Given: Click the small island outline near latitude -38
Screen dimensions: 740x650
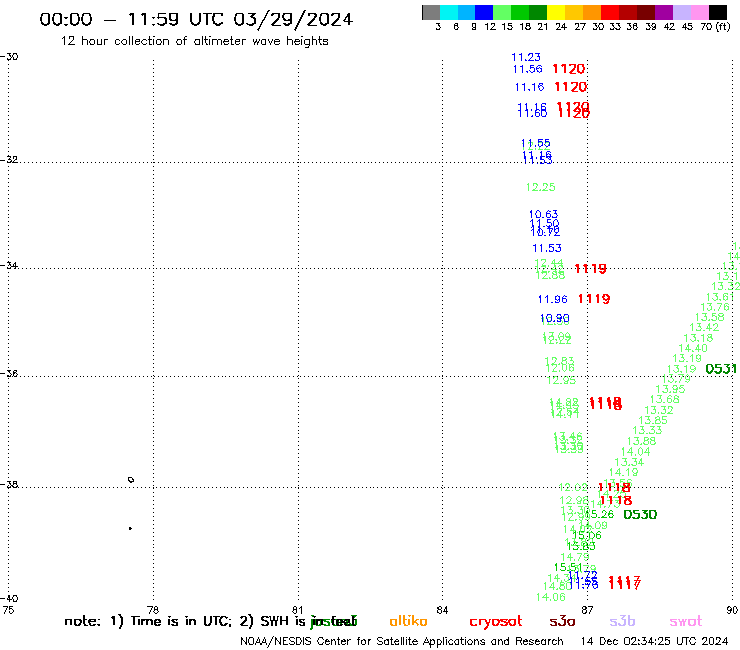Looking at the screenshot, I should [131, 480].
